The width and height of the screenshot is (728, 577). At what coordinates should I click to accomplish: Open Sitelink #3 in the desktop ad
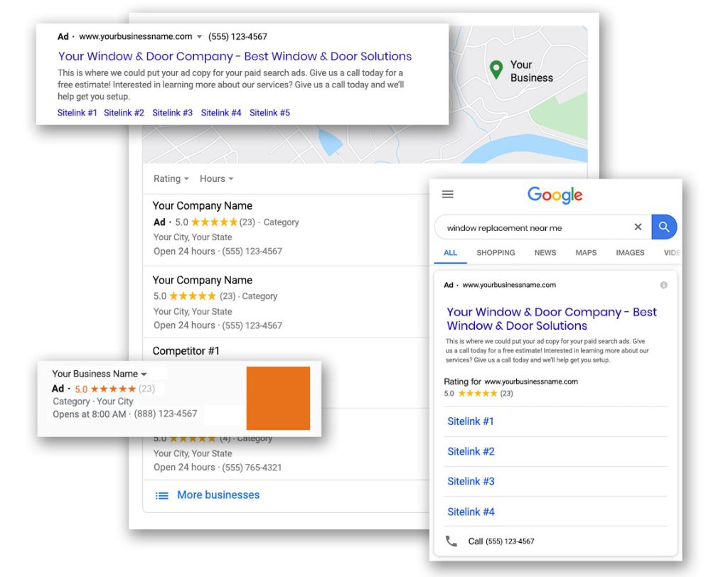(172, 113)
